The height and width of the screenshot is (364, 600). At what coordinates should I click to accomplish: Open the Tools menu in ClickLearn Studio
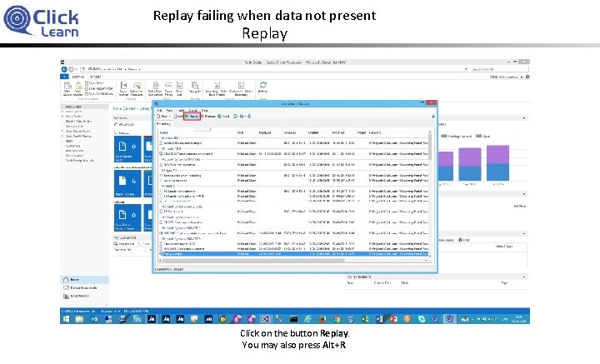[182, 110]
